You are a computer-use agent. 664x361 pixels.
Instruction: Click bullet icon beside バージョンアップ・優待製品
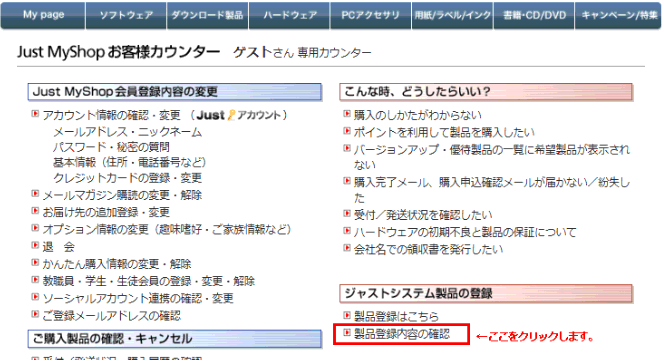347,148
